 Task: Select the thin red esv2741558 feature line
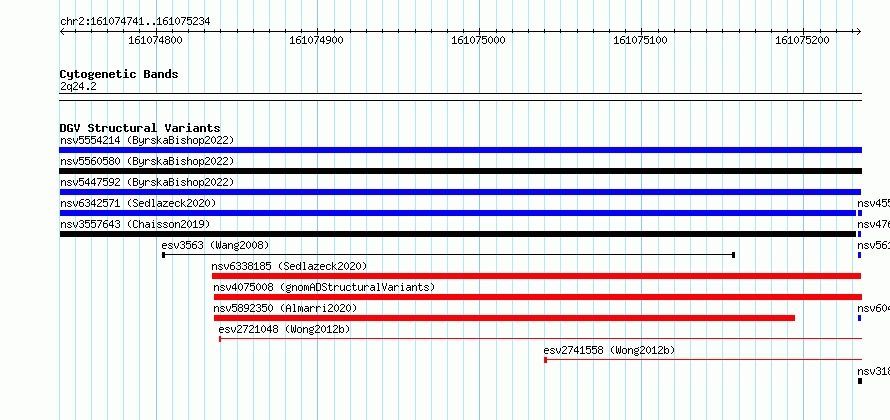703,360
